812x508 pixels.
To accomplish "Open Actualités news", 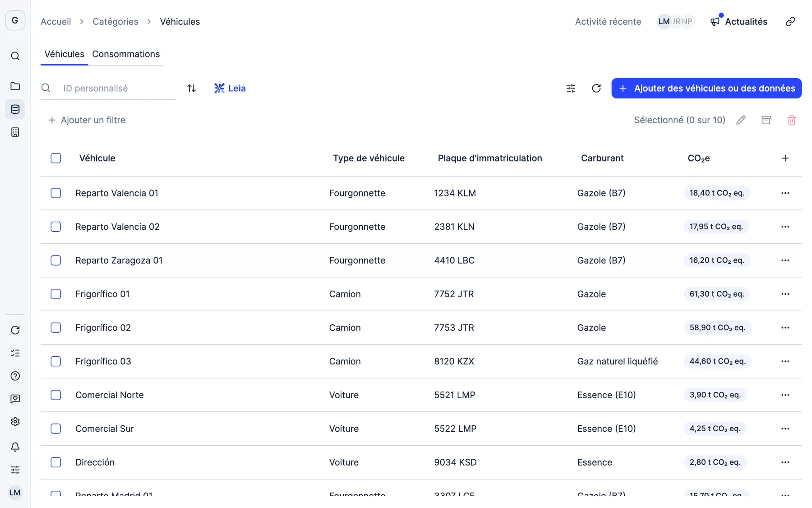I will tap(738, 22).
